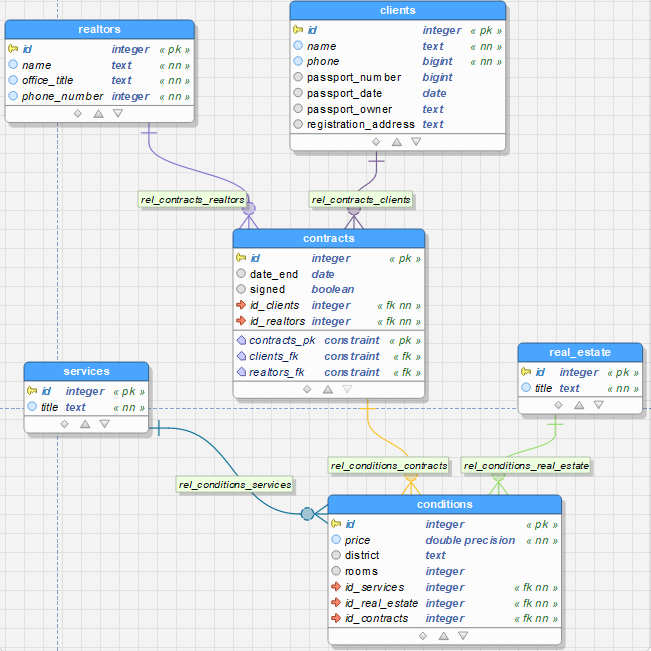Viewport: 651px width, 651px height.
Task: Click the real_estate table title
Action: (580, 352)
